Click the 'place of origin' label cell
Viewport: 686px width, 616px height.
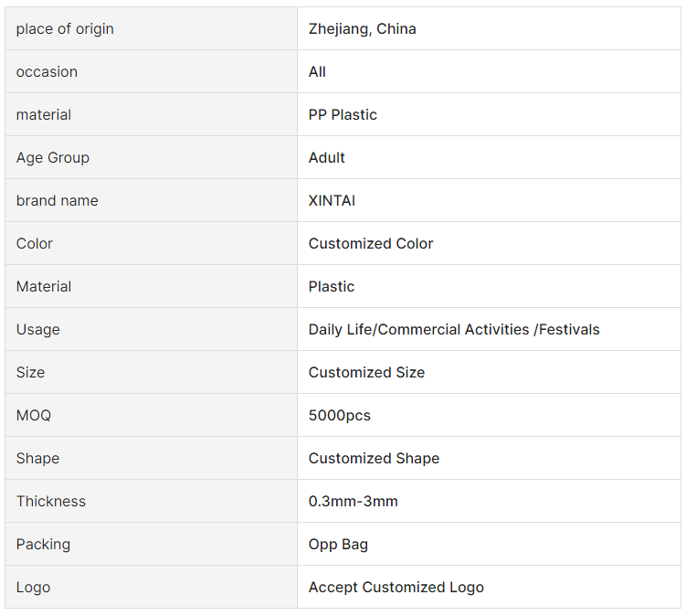[151, 28]
